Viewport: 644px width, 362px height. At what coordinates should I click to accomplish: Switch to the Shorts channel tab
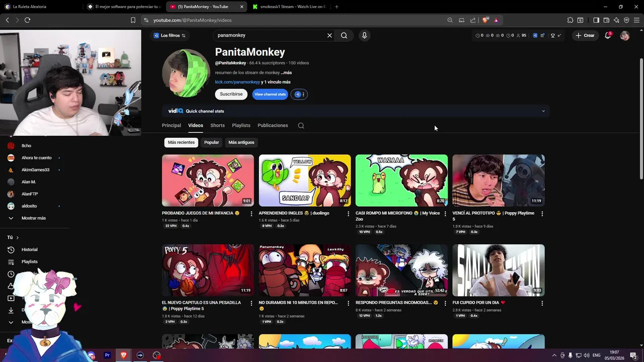(217, 126)
